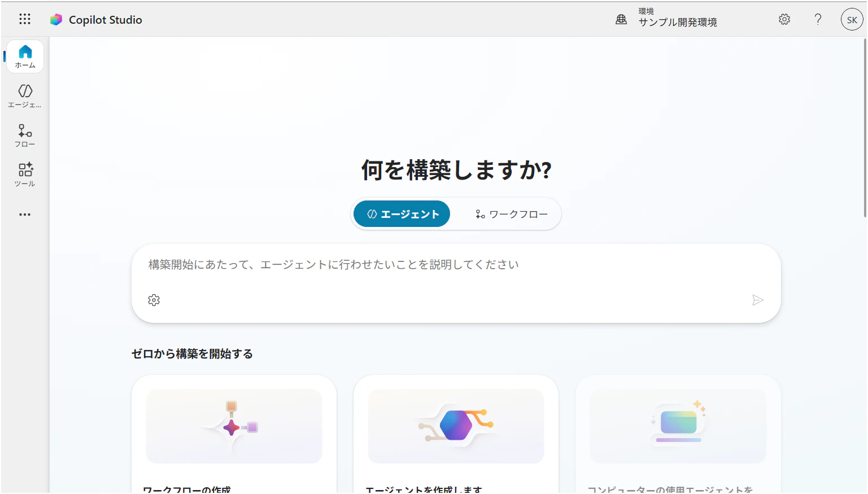Select the サンプル開発環境 environment picker
The height and width of the screenshot is (494, 868).
click(x=678, y=18)
